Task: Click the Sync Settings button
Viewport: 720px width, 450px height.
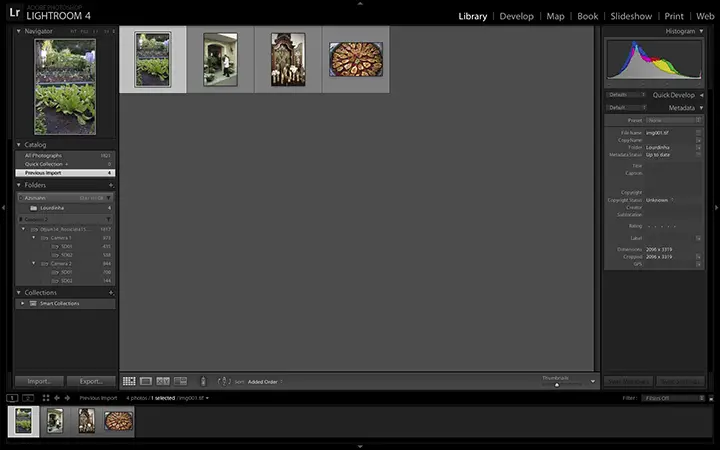Action: pyautogui.click(x=680, y=382)
